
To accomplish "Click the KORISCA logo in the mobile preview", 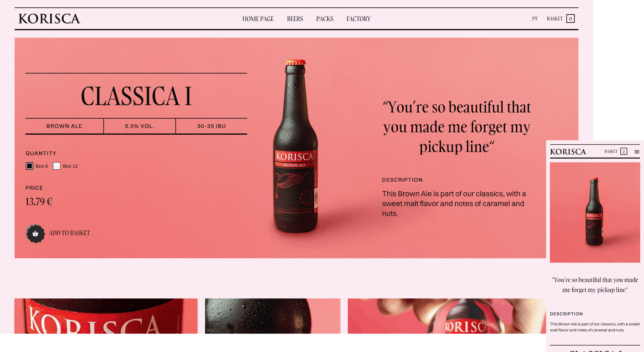I will 568,152.
